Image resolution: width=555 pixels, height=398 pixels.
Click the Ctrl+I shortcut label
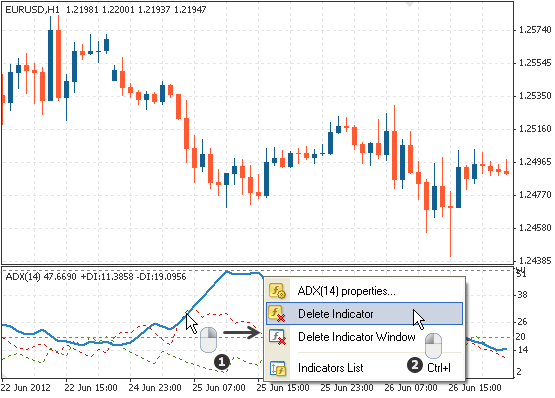tap(439, 368)
